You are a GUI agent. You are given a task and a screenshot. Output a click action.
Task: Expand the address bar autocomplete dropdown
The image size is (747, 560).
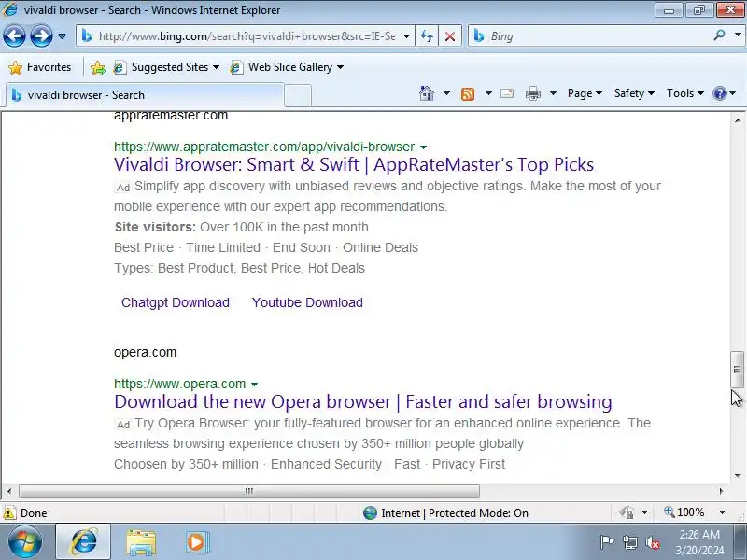[406, 36]
